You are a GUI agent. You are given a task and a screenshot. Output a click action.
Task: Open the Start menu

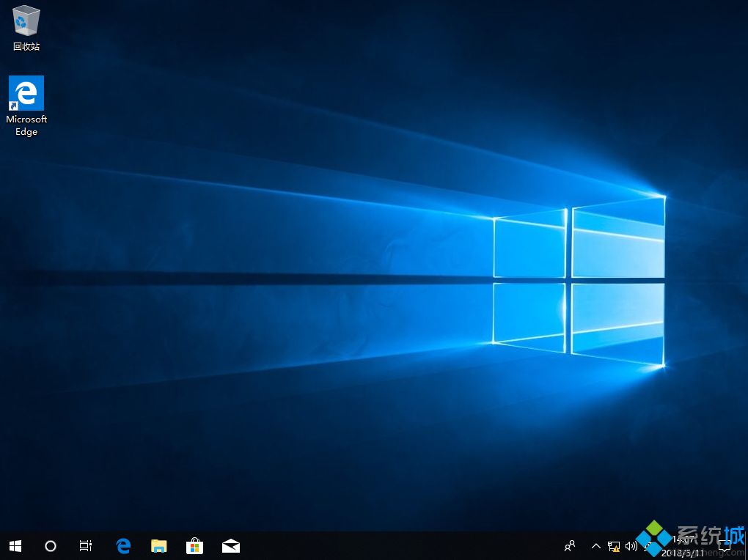15,546
